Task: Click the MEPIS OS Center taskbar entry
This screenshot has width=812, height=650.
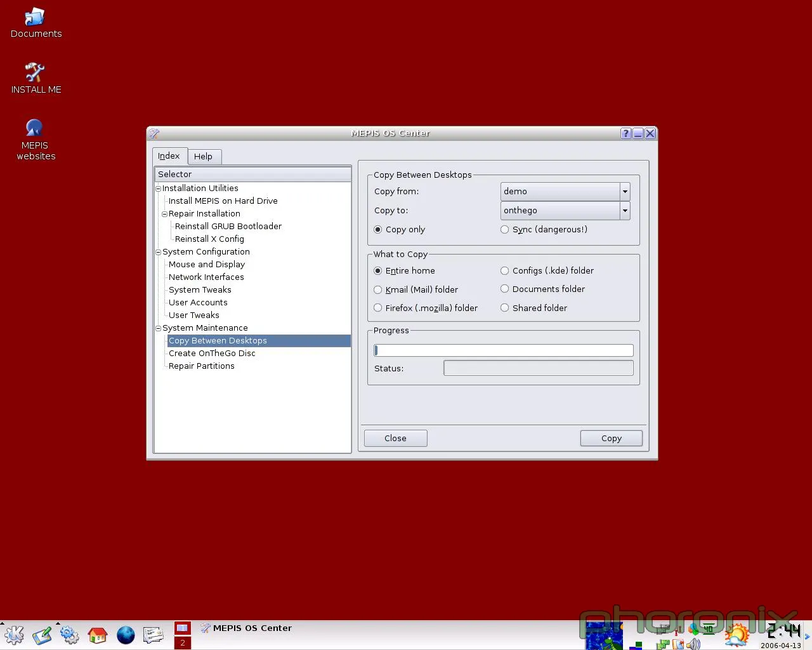Action: tap(246, 628)
